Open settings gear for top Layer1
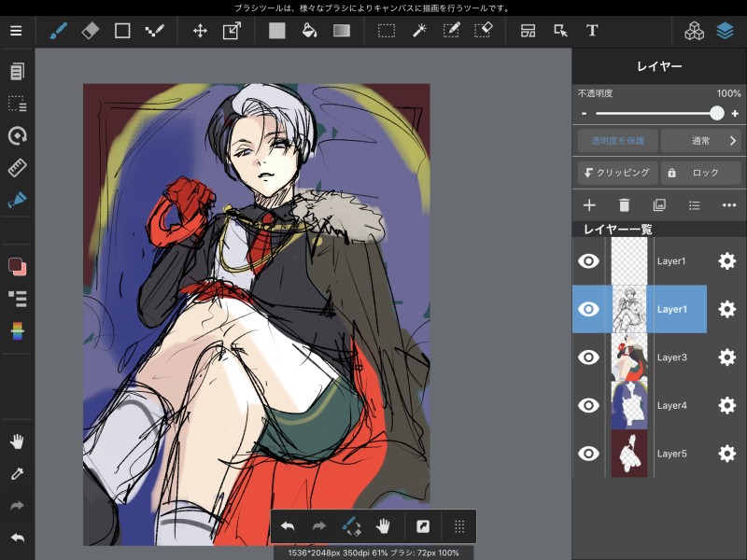747x560 pixels. coord(727,261)
